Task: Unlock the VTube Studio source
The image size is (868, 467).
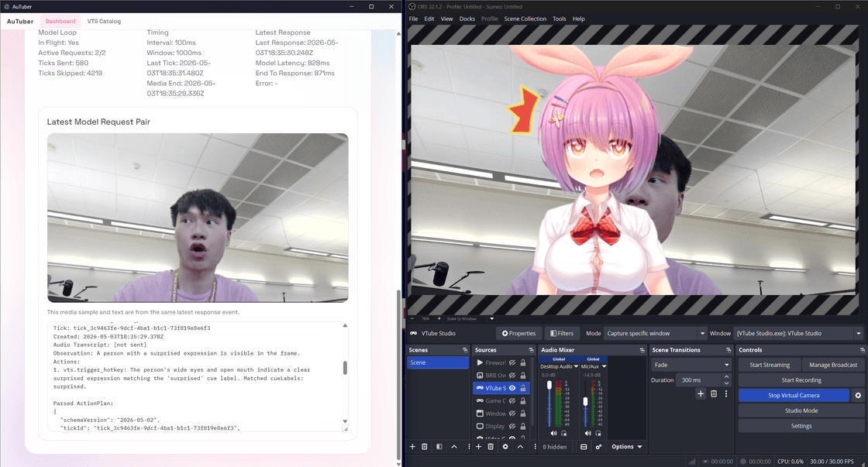Action: tap(523, 389)
